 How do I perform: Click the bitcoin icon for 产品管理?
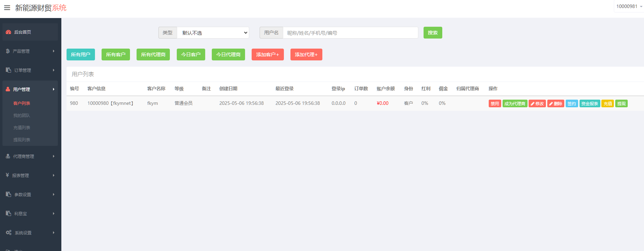point(8,51)
